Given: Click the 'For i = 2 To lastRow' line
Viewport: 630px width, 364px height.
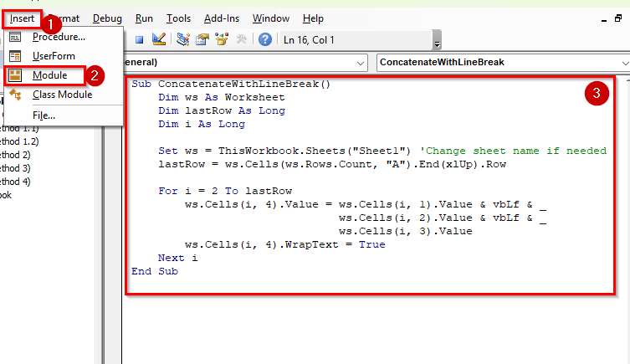Looking at the screenshot, I should point(225,191).
